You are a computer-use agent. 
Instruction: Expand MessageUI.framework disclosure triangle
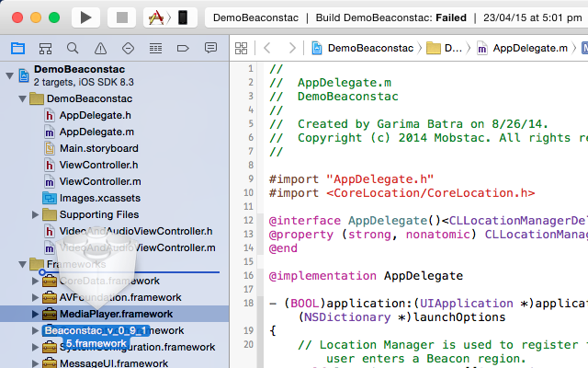tap(35, 363)
